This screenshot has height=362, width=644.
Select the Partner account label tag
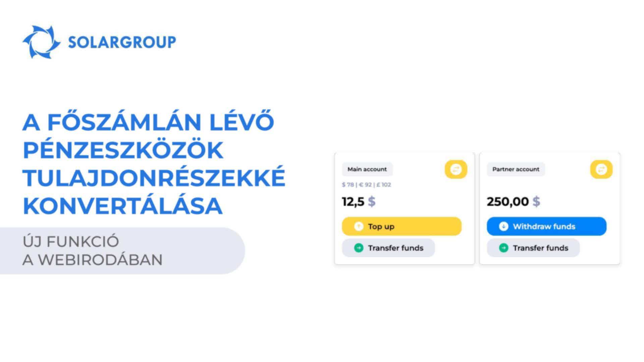(516, 169)
